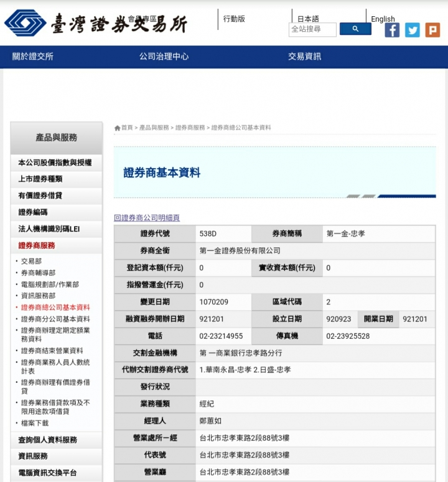Collapse the 證券商服務 sidebar section
The height and width of the screenshot is (482, 448).
coord(57,245)
